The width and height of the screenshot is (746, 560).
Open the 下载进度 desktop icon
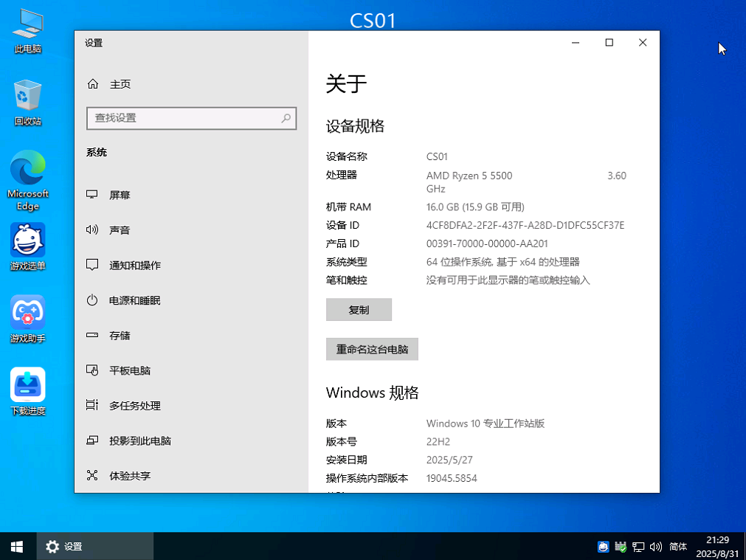pos(27,391)
